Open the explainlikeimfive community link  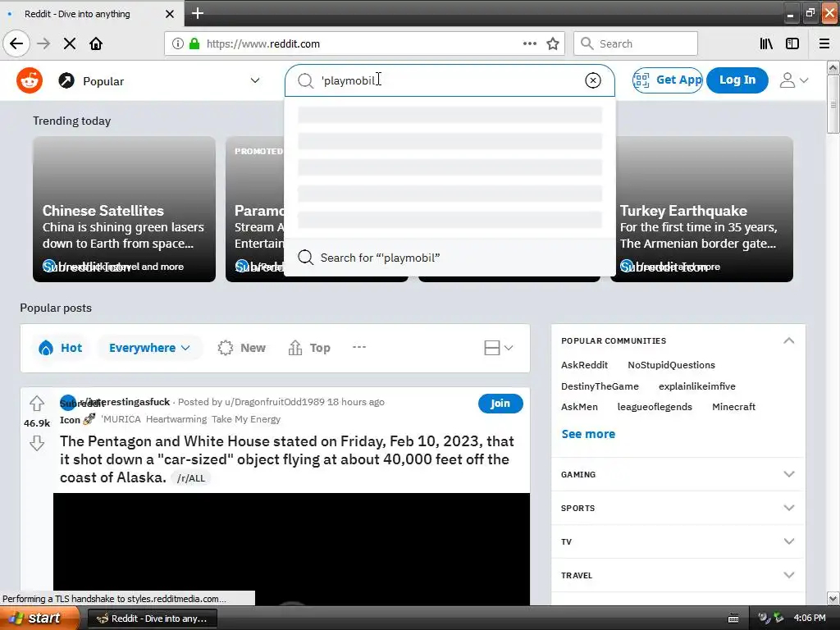click(x=697, y=386)
